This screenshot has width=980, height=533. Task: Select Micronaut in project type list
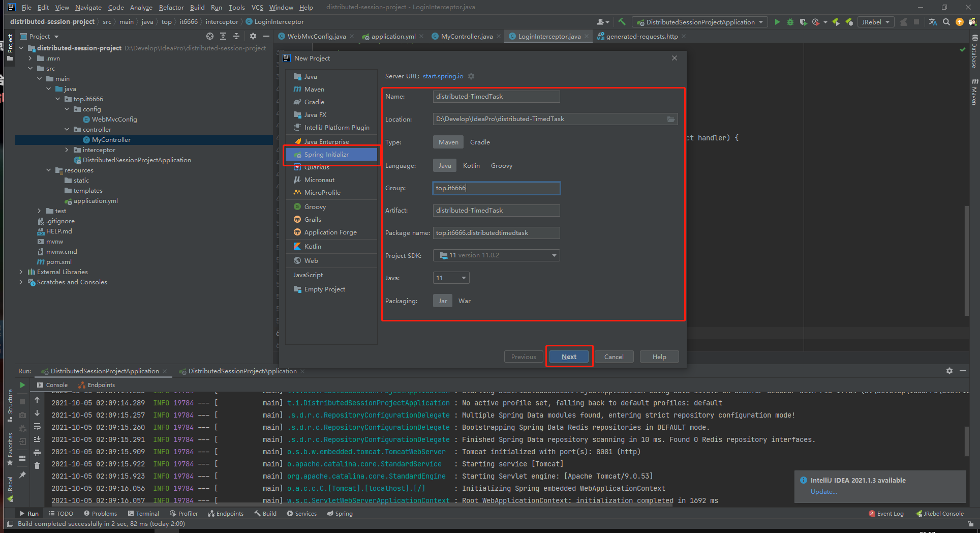(x=331, y=180)
